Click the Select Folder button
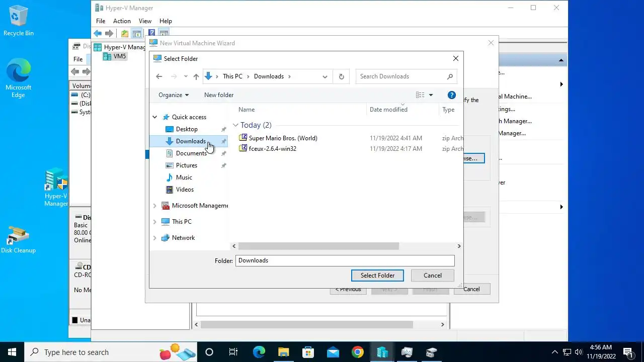Screen dimensions: 644x362 click(377, 276)
